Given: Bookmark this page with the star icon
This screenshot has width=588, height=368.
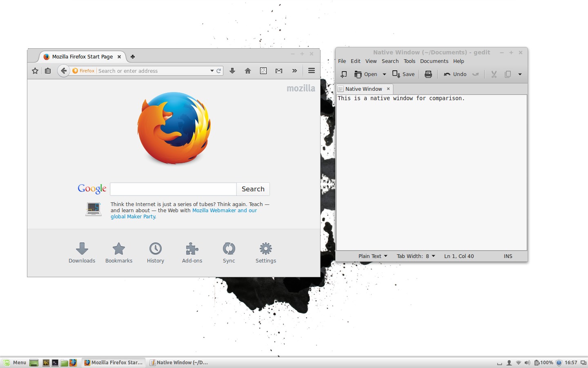Looking at the screenshot, I should (x=35, y=71).
